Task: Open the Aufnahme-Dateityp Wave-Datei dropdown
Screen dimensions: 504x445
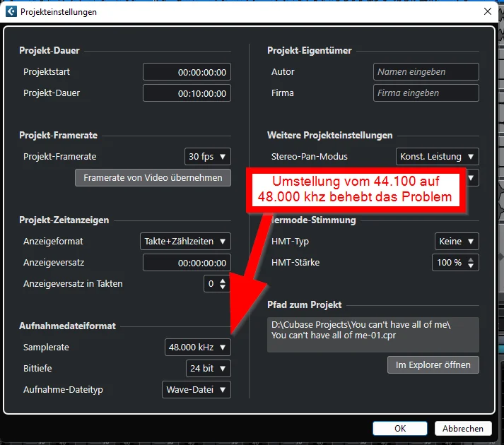Action: [x=197, y=390]
